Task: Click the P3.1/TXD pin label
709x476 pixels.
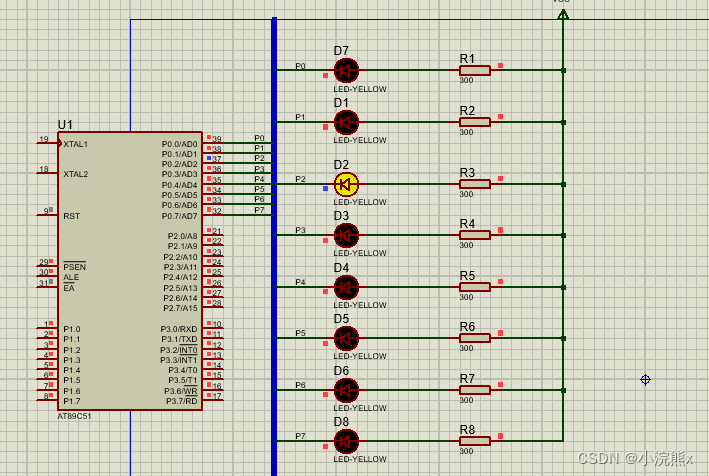Action: pyautogui.click(x=179, y=339)
